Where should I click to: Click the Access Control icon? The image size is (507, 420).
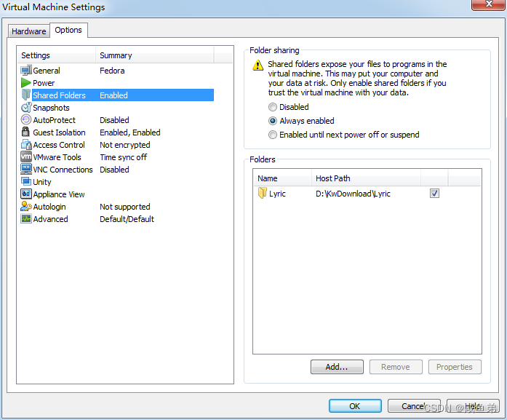tap(26, 145)
